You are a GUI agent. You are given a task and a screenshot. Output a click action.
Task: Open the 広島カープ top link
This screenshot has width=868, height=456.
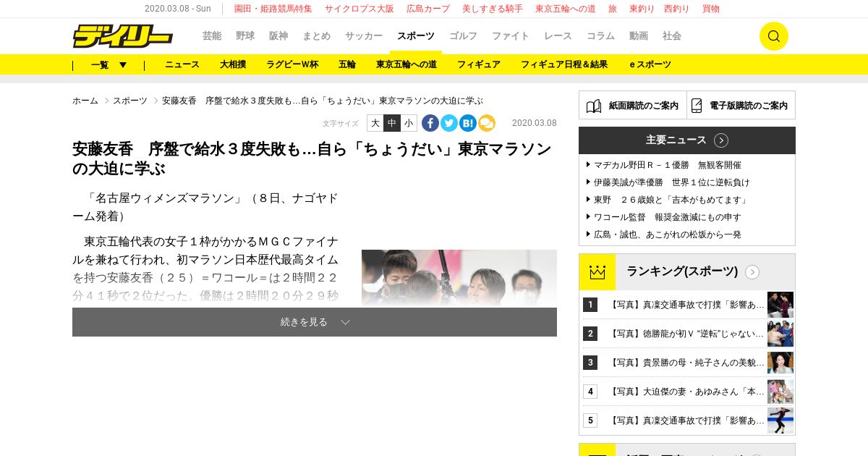tap(428, 9)
